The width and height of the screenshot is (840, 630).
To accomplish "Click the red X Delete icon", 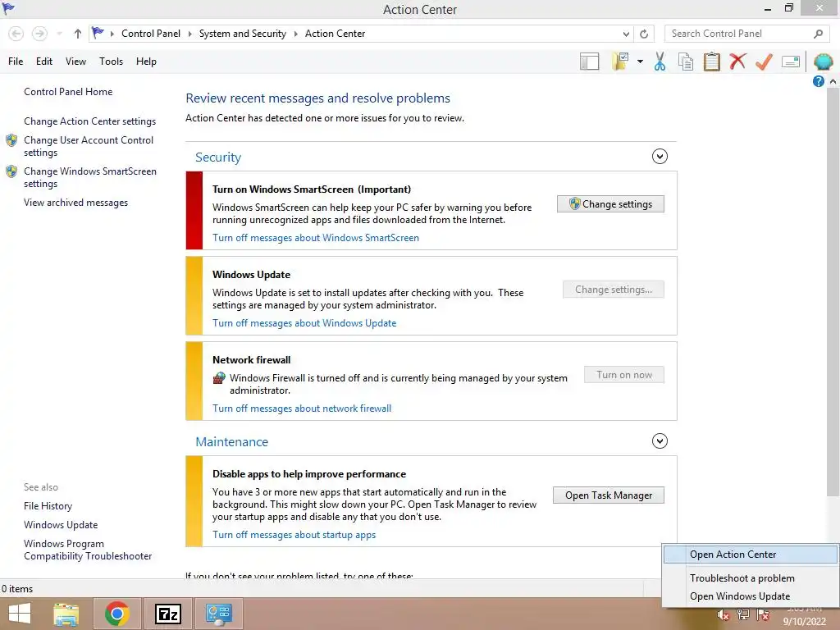I will [x=737, y=62].
